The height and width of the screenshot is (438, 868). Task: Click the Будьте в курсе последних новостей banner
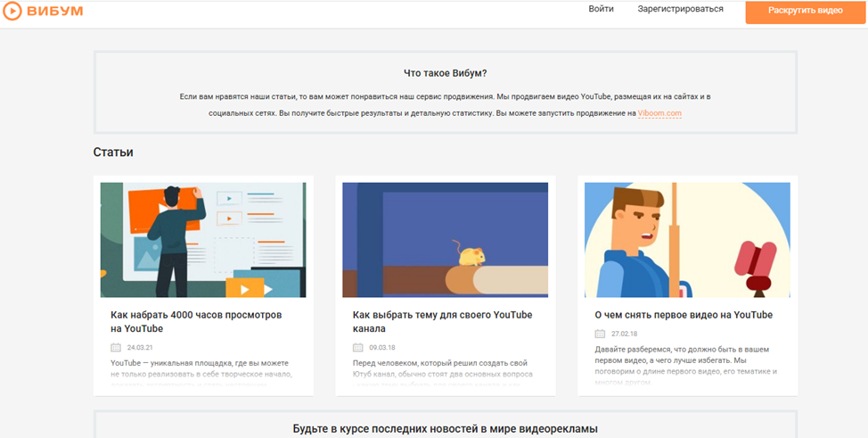(x=445, y=428)
